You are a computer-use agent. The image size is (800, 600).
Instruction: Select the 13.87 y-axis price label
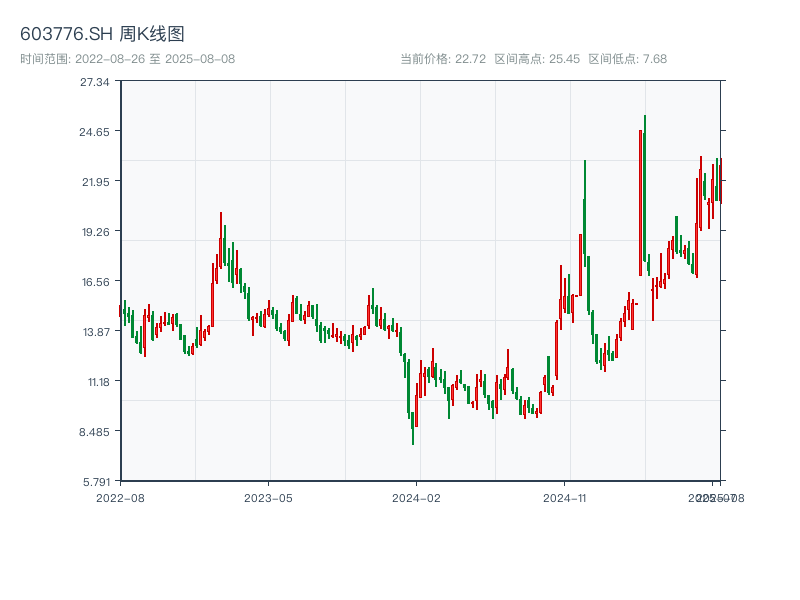click(95, 332)
